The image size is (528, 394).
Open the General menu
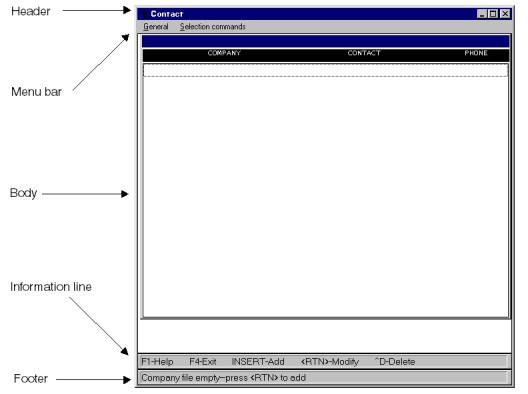pyautogui.click(x=156, y=26)
